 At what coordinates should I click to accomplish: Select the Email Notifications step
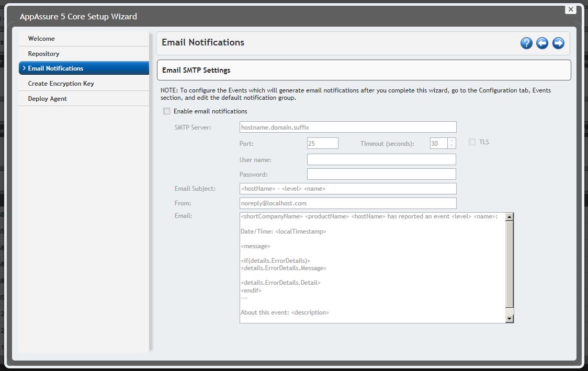click(55, 68)
